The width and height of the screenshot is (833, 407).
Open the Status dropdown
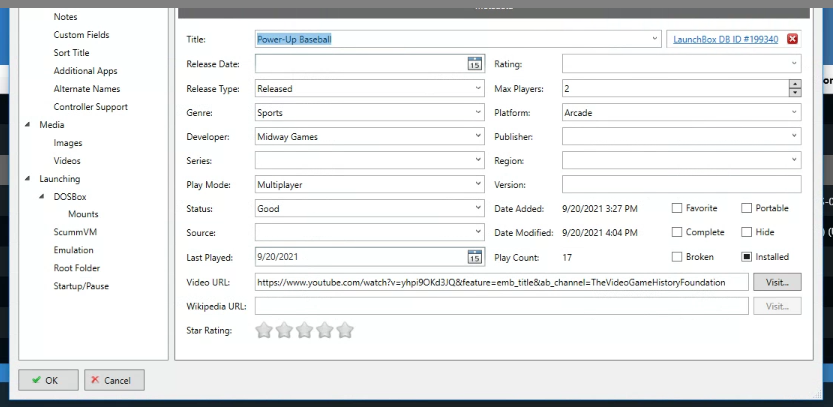click(x=478, y=208)
